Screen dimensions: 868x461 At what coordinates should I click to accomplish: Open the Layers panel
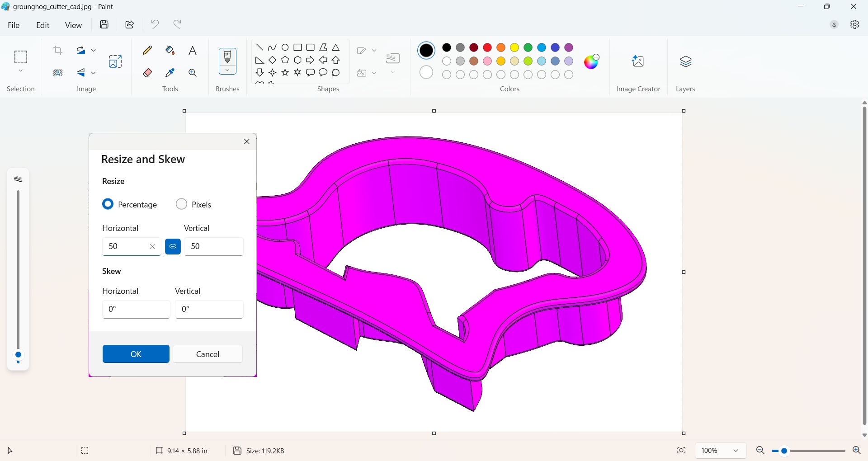click(x=686, y=61)
